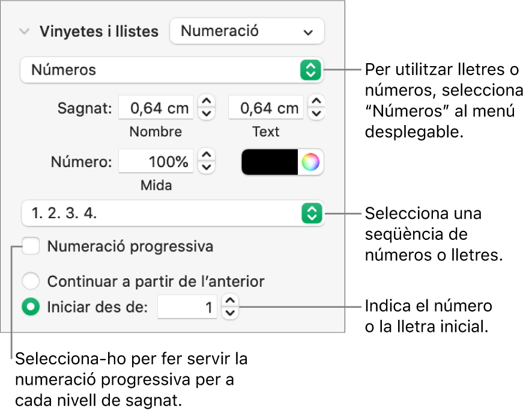532x416 pixels.
Task: Click the Iniciar des de number field
Action: point(187,308)
